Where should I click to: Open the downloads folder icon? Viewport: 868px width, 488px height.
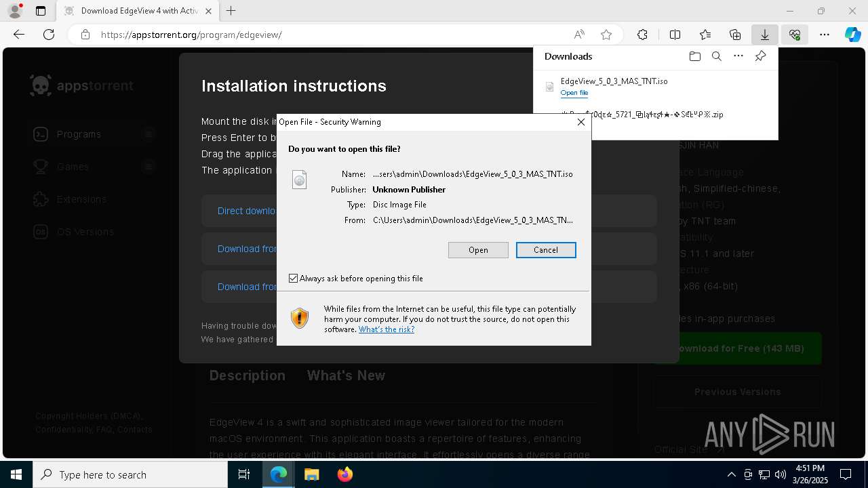[x=694, y=56]
